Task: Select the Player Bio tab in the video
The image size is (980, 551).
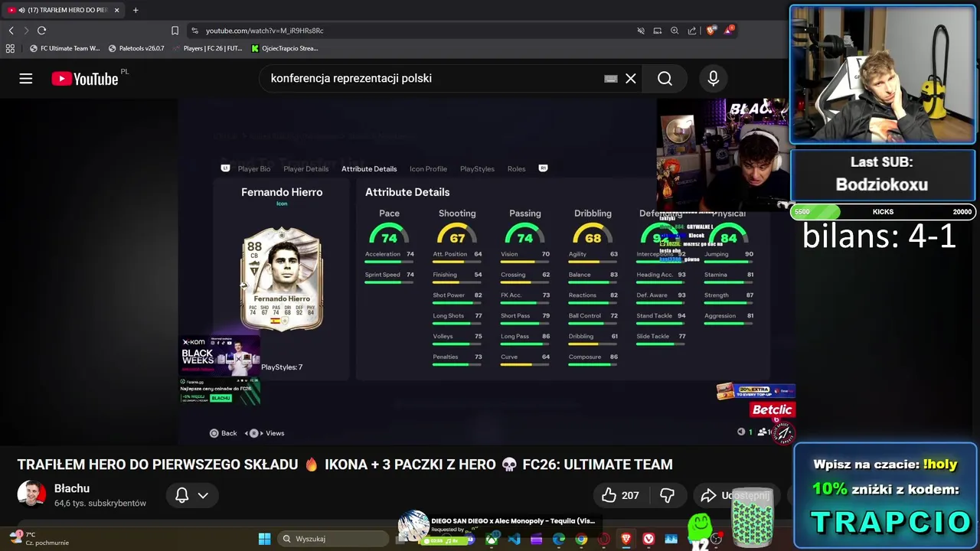Action: [253, 168]
